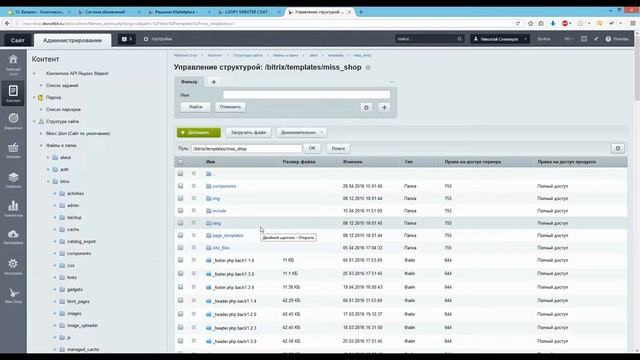The height and width of the screenshot is (360, 640).
Task: Open action menu for _header.php.back1.1.4 row
Action: click(194, 300)
